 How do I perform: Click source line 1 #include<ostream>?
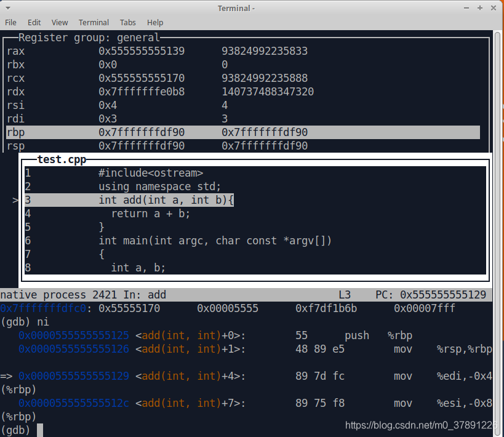pos(151,173)
